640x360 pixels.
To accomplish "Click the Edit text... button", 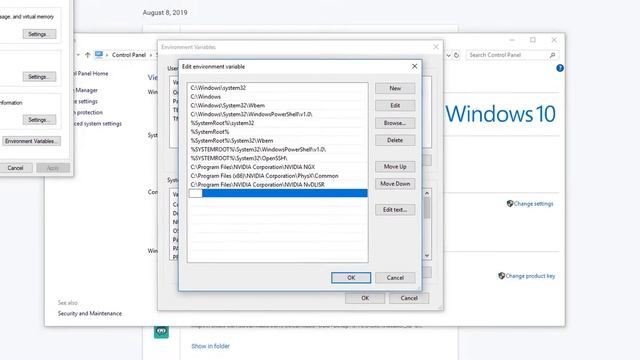I will pos(395,210).
